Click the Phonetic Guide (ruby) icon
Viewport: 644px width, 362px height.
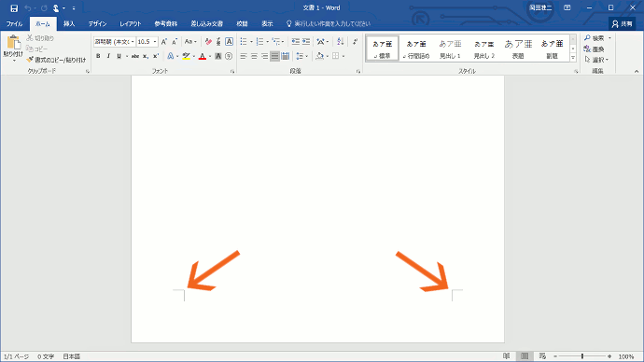(218, 42)
